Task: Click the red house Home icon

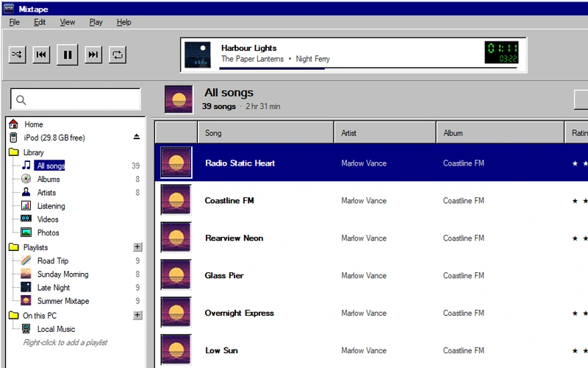Action: [x=13, y=124]
